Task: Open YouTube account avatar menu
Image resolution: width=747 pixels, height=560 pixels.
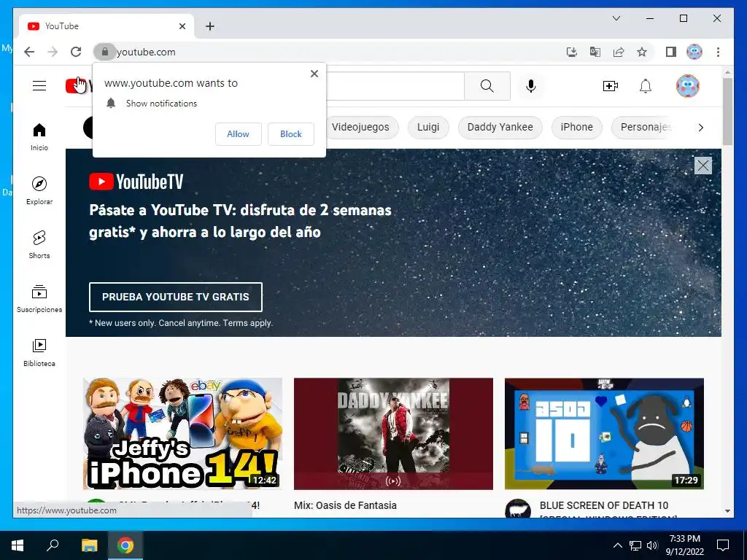Action: tap(687, 86)
